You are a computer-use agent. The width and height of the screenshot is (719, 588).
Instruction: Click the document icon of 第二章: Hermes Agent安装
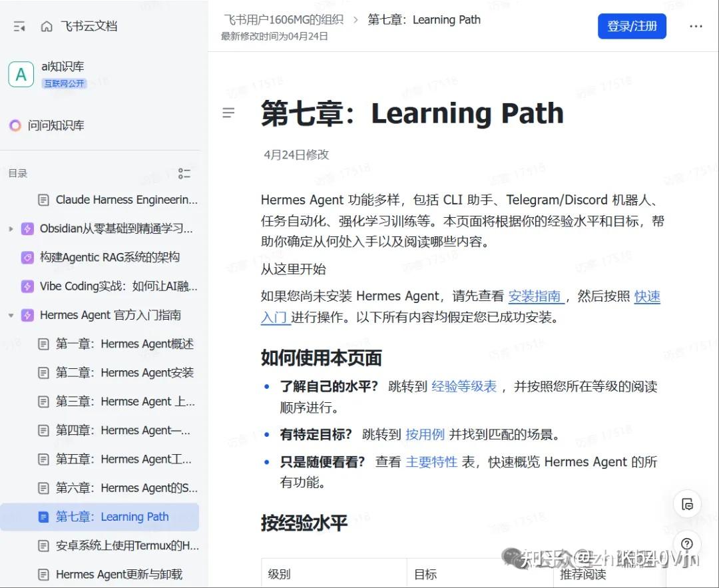click(43, 373)
